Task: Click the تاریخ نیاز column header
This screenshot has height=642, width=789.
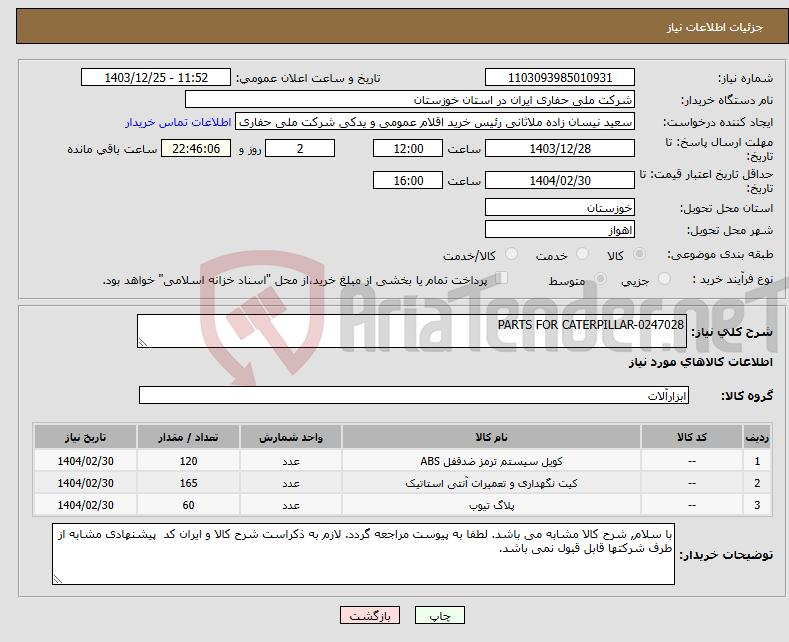Action: click(86, 437)
